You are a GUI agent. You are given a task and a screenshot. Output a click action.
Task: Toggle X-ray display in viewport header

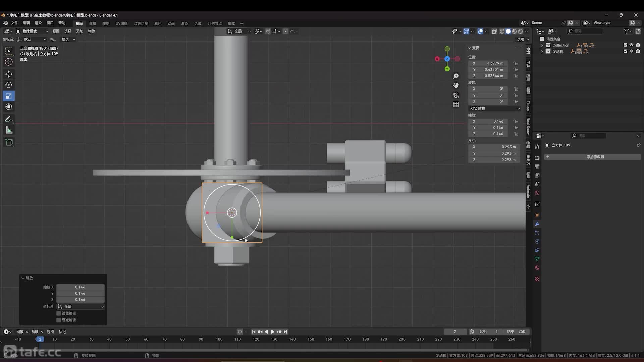494,31
